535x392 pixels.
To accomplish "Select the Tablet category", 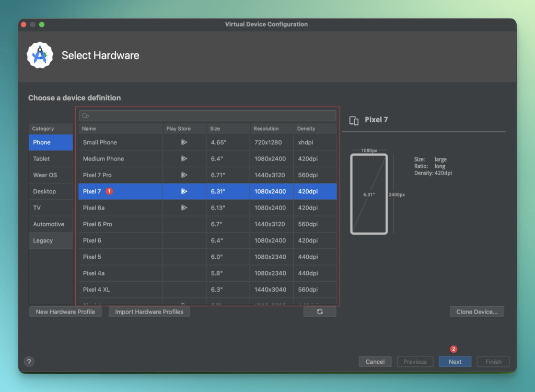I will 51,159.
